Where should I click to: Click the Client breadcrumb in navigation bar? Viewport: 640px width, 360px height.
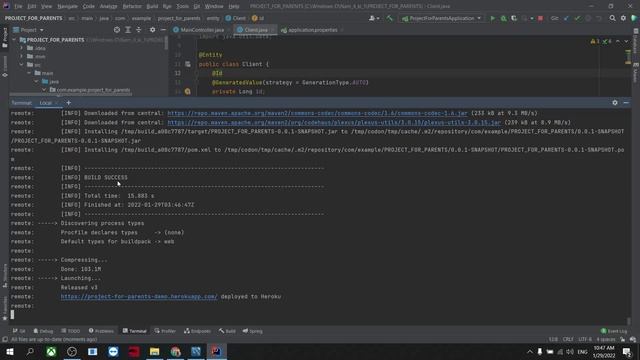[236, 18]
